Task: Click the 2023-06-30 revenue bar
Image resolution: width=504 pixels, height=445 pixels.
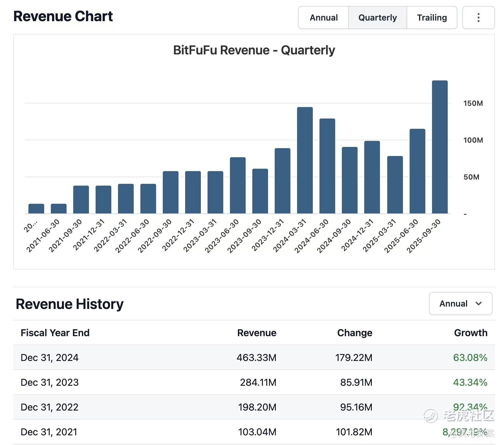Action: click(x=237, y=185)
